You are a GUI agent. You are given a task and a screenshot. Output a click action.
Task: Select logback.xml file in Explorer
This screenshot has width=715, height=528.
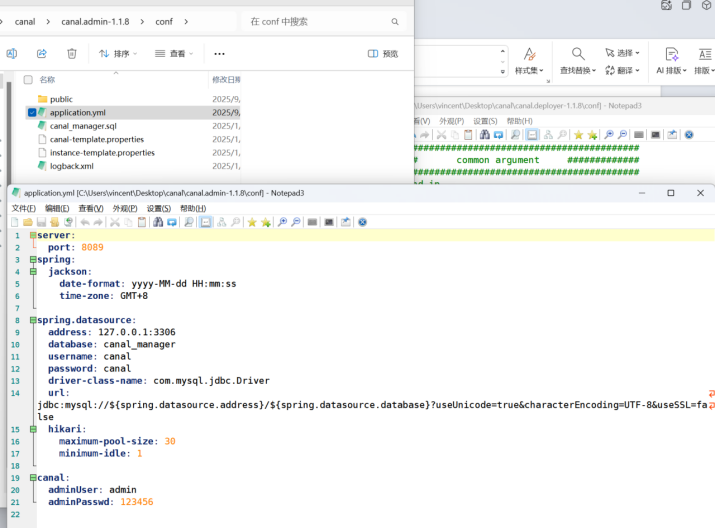(72, 166)
